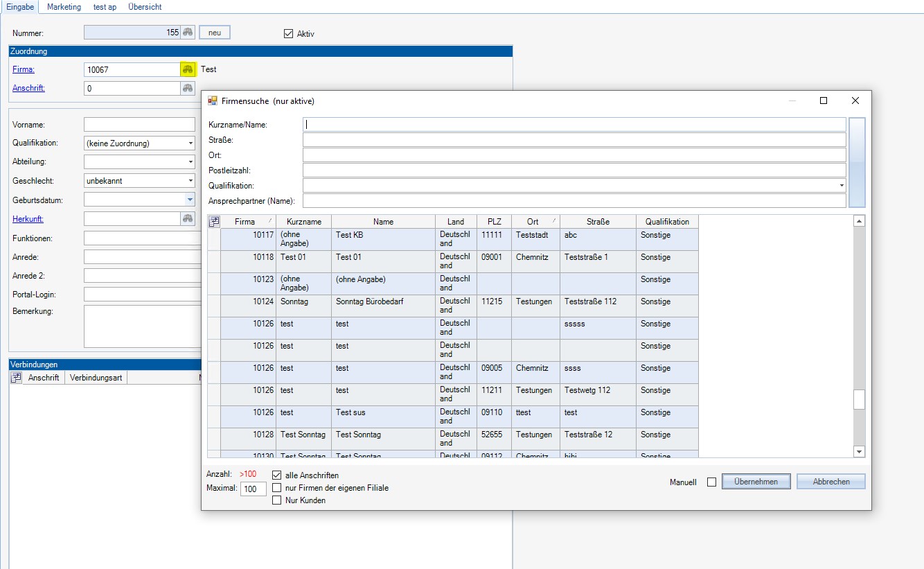924x569 pixels.
Task: Switch to the Marketing tab
Action: pos(64,7)
